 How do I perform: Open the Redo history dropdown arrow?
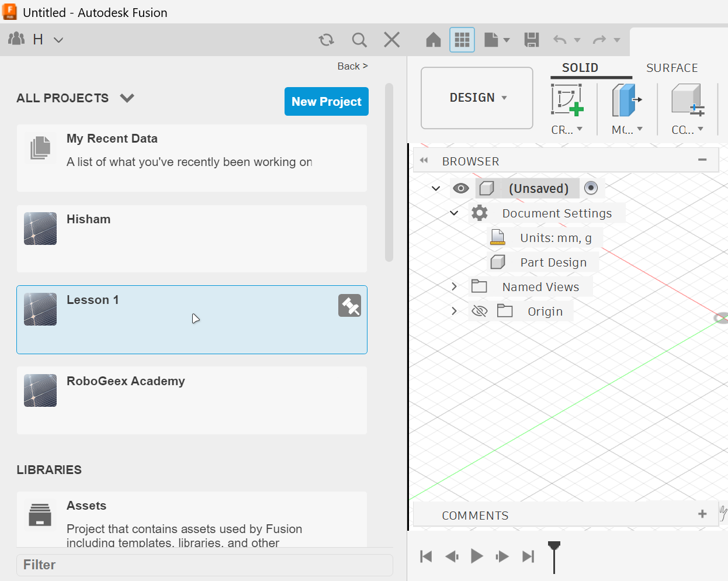coord(617,40)
